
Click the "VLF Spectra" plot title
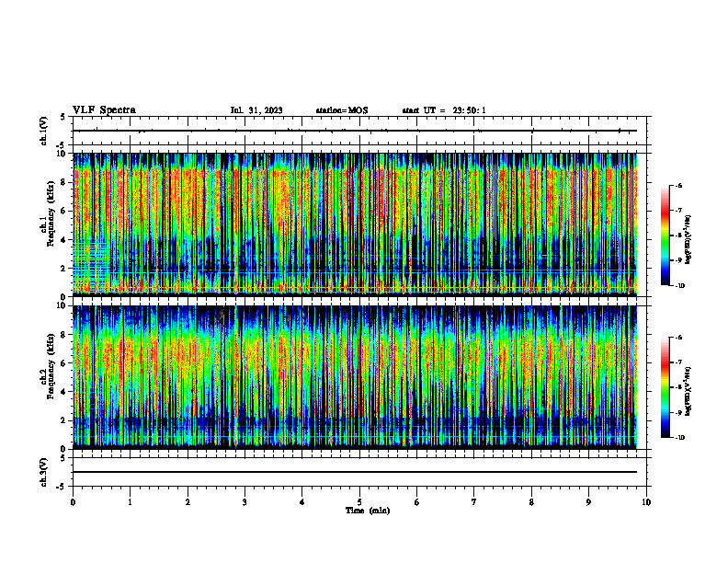coord(104,110)
